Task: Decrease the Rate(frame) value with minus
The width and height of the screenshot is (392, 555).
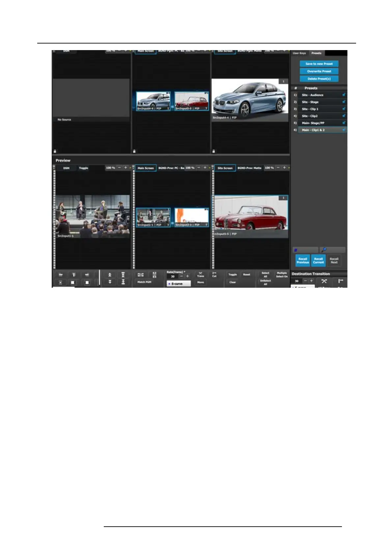Action: [181, 276]
